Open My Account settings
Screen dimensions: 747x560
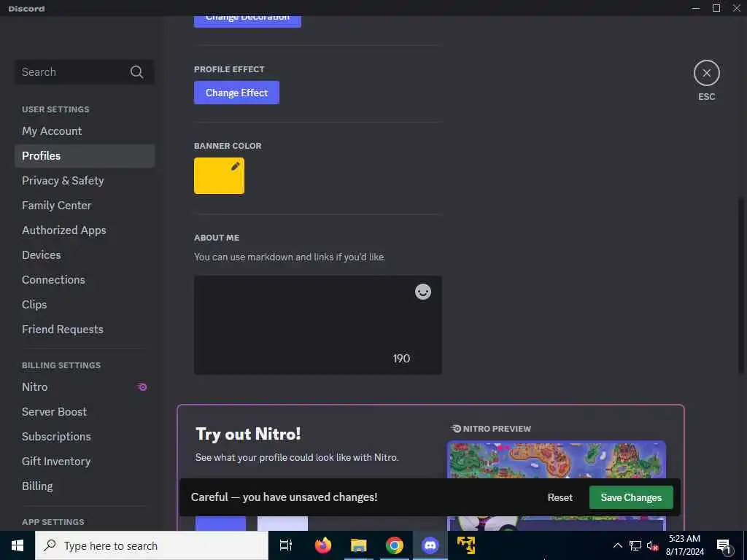(x=85, y=131)
